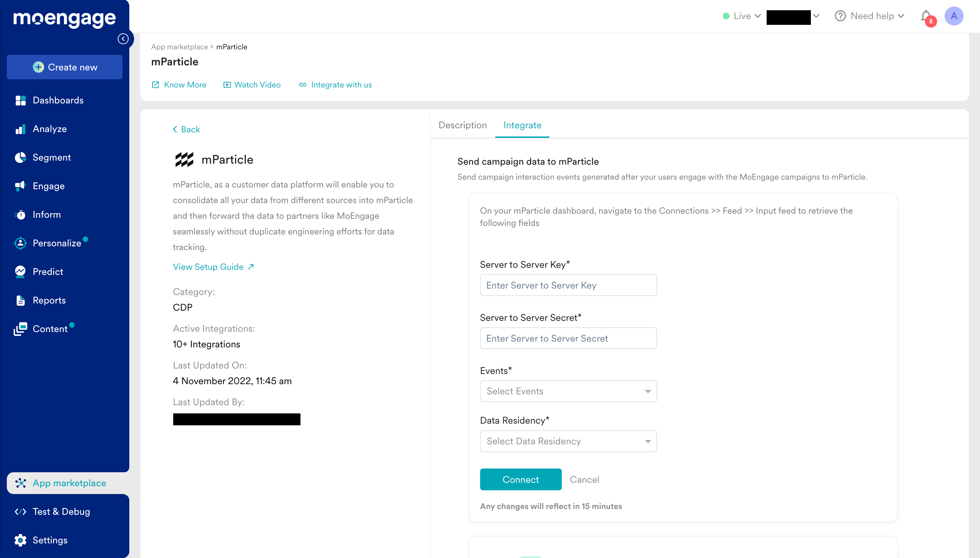Click the Personalize user target icon
This screenshot has width=980, height=558.
click(x=20, y=243)
